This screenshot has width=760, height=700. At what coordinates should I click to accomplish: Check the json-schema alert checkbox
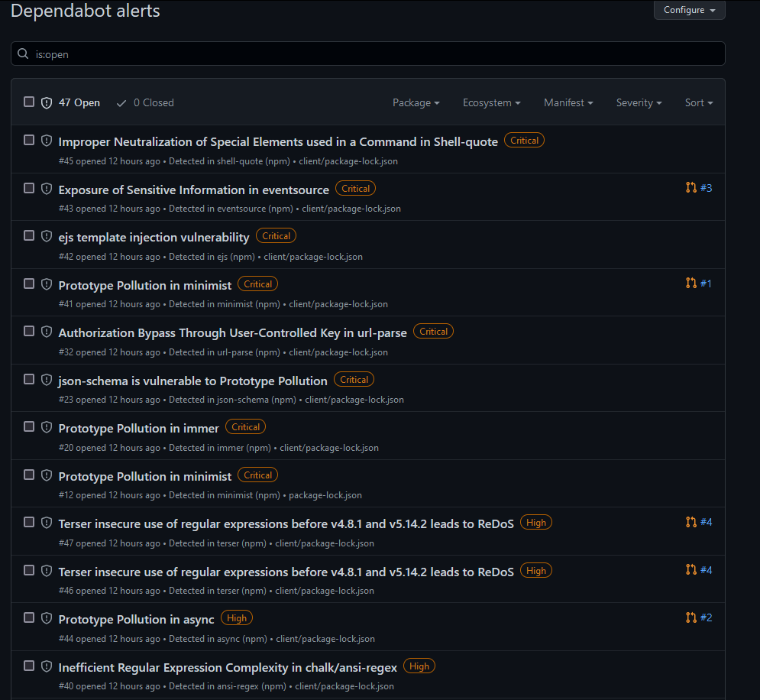click(x=29, y=379)
